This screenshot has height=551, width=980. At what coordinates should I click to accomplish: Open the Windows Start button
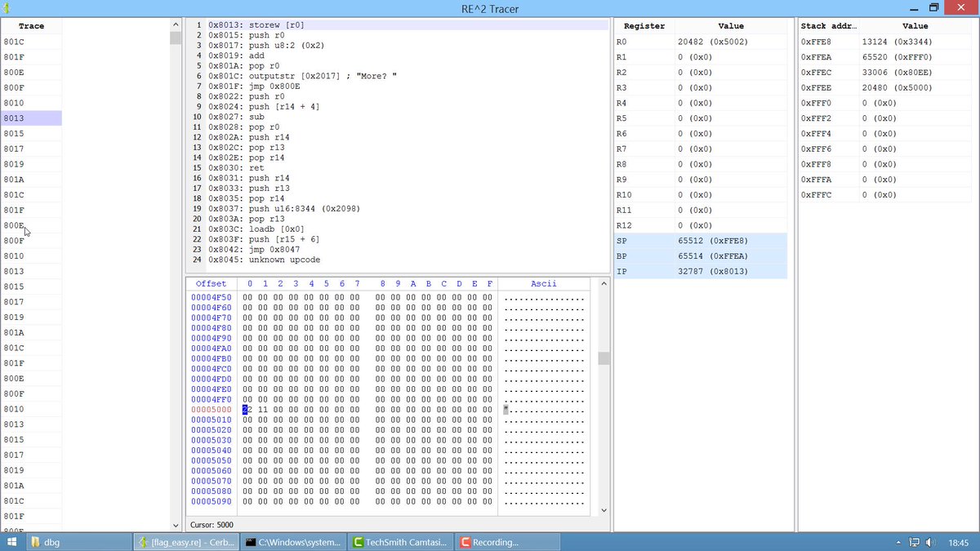[11, 542]
